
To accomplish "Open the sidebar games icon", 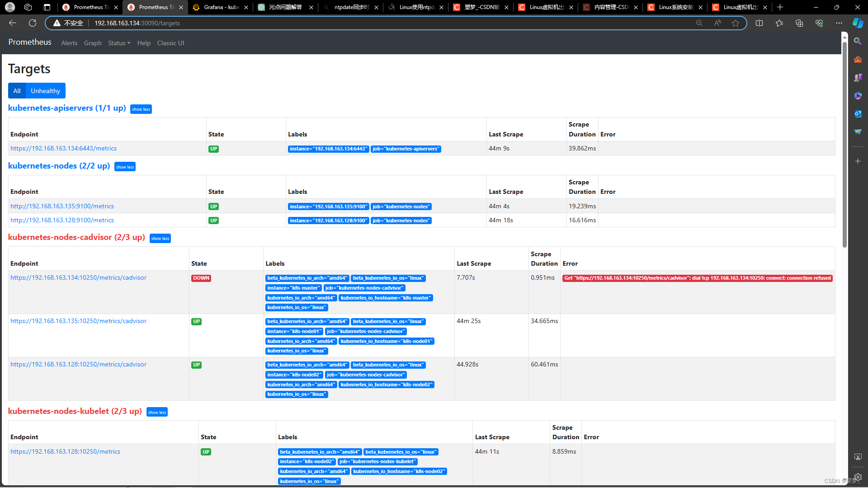I will 858,77.
